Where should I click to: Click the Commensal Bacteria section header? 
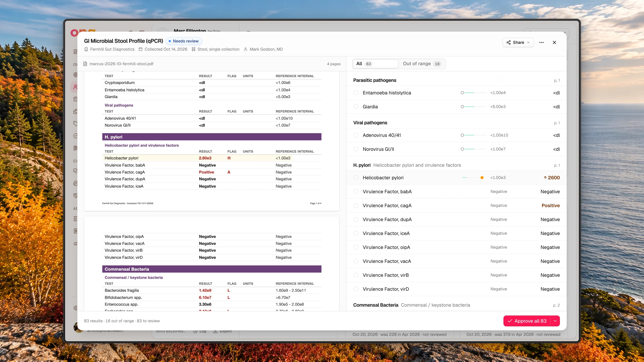[212, 269]
